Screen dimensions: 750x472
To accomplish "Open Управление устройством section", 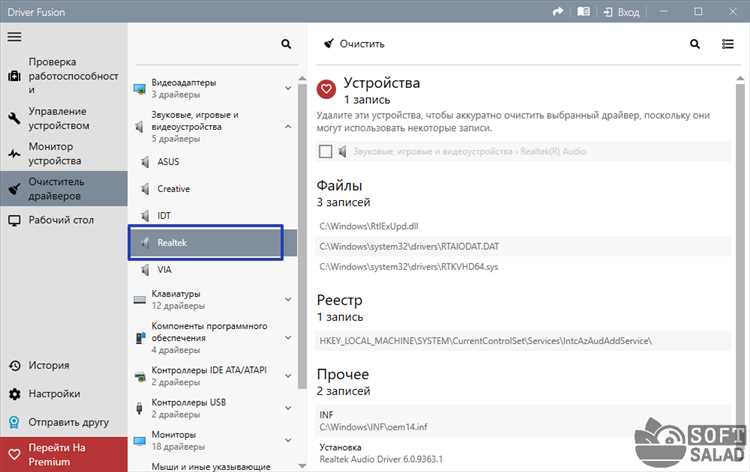I will pyautogui.click(x=64, y=118).
